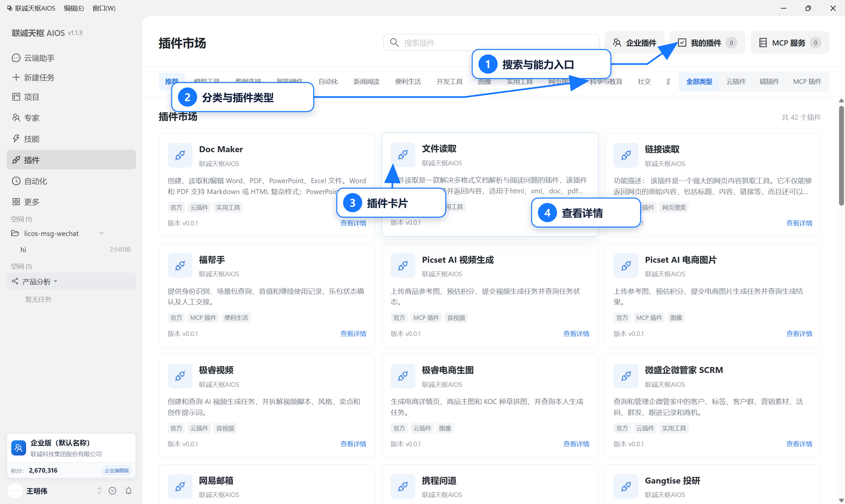
Task: Click the 王明伟 user avatar
Action: pyautogui.click(x=15, y=491)
